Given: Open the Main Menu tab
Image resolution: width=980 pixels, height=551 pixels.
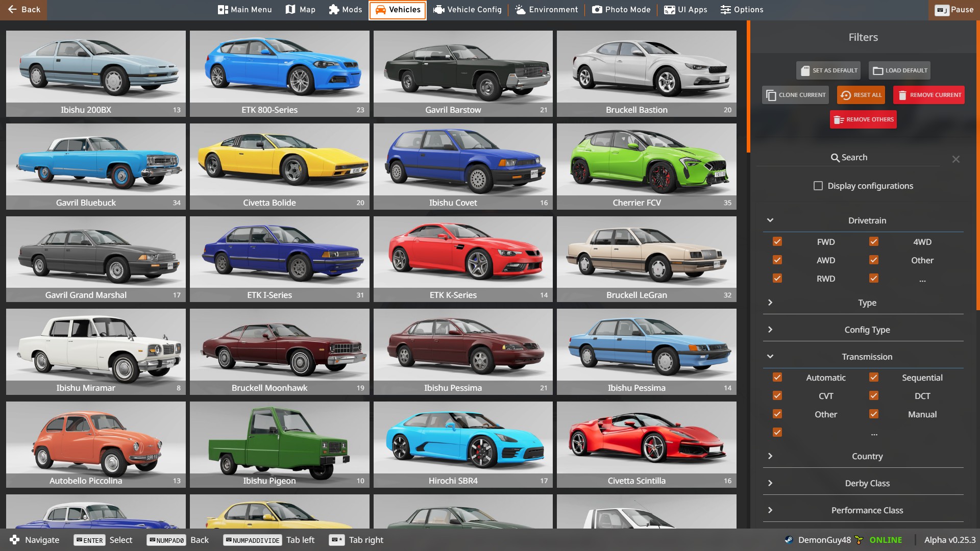Looking at the screenshot, I should click(245, 10).
